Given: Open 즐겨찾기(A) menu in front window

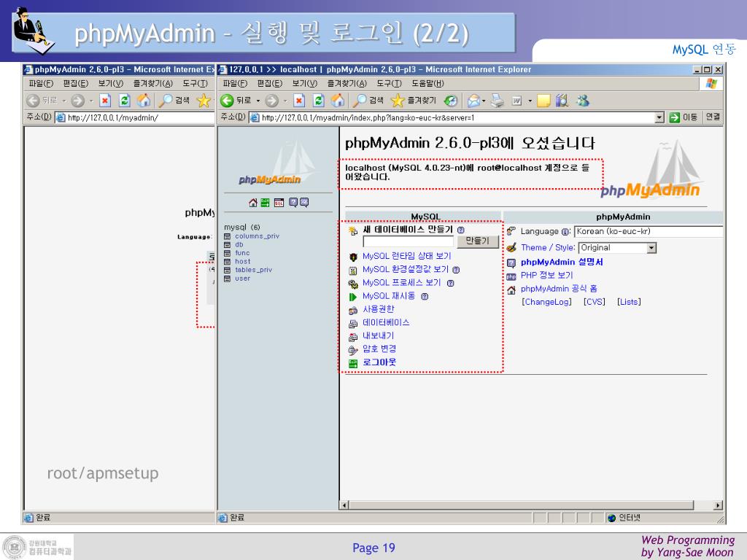Looking at the screenshot, I should point(347,83).
